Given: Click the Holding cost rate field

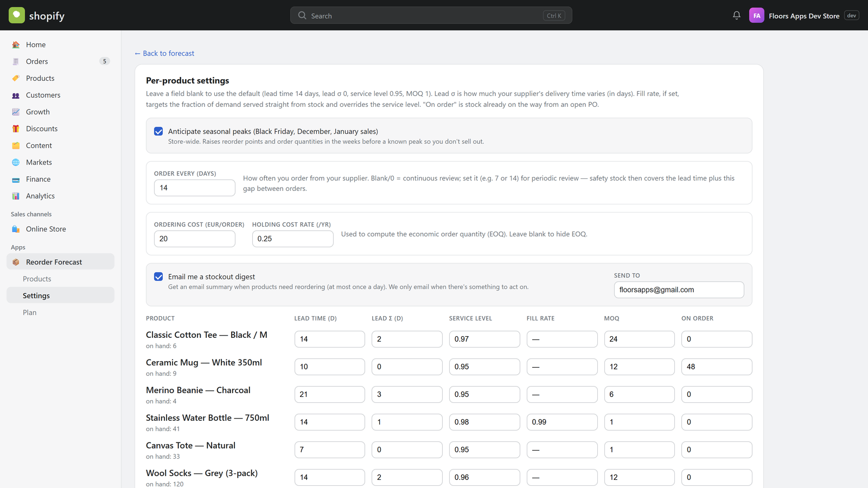Looking at the screenshot, I should pos(293,239).
